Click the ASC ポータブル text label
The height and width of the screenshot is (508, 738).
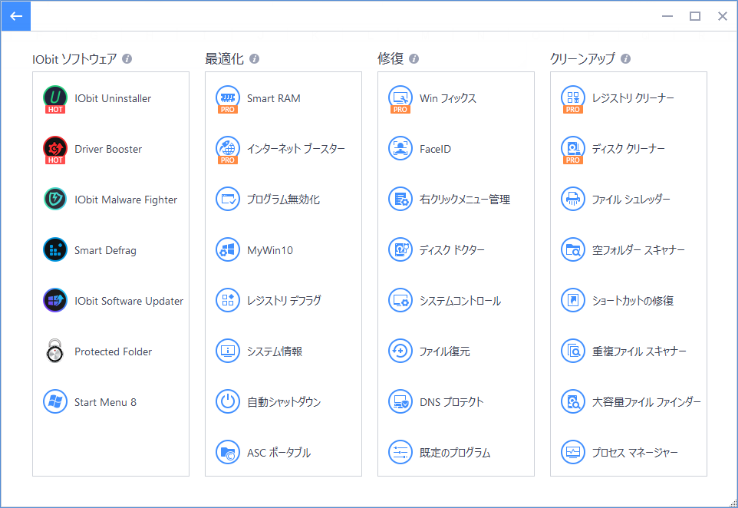point(279,453)
